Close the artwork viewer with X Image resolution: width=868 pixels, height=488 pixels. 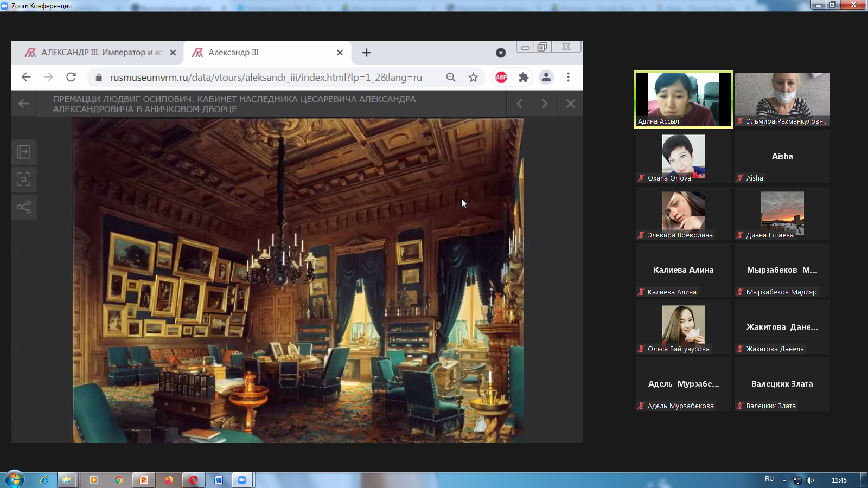571,104
